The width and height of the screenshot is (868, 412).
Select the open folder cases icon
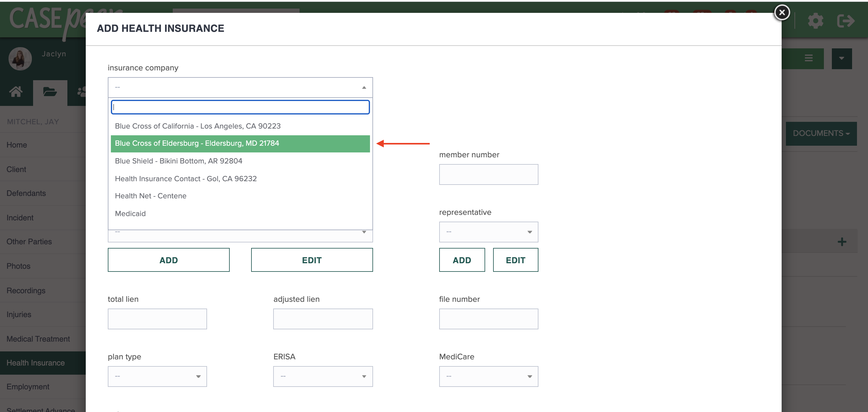(50, 92)
